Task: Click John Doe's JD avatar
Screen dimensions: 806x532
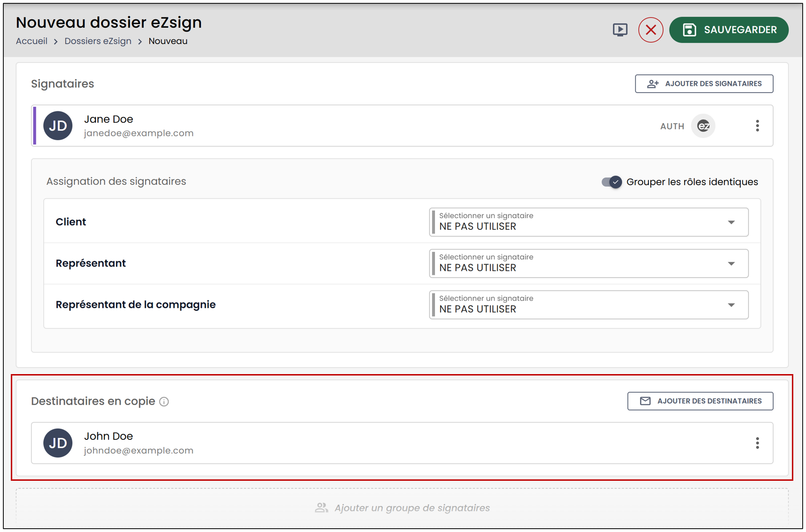Action: [x=58, y=443]
